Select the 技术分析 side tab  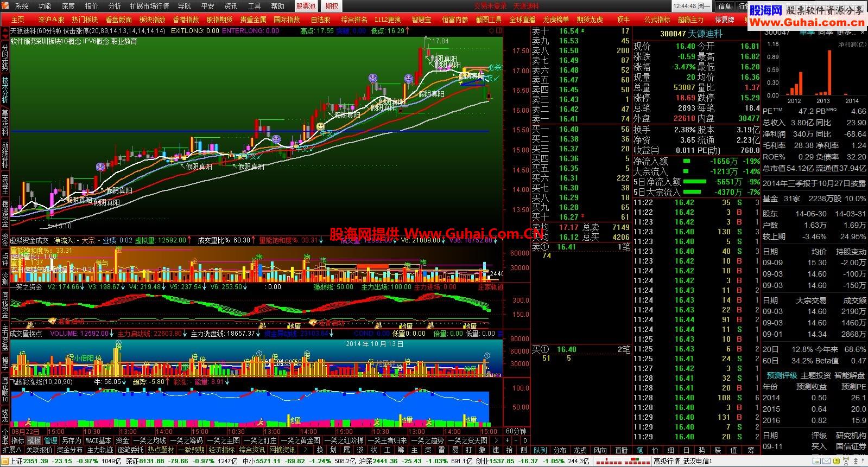[x=5, y=90]
